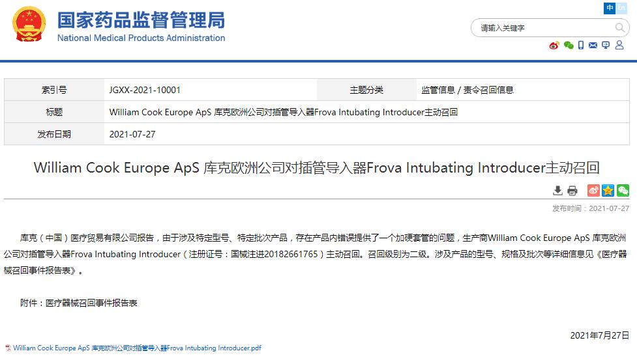Click the 主题分类 label cell

(366, 90)
